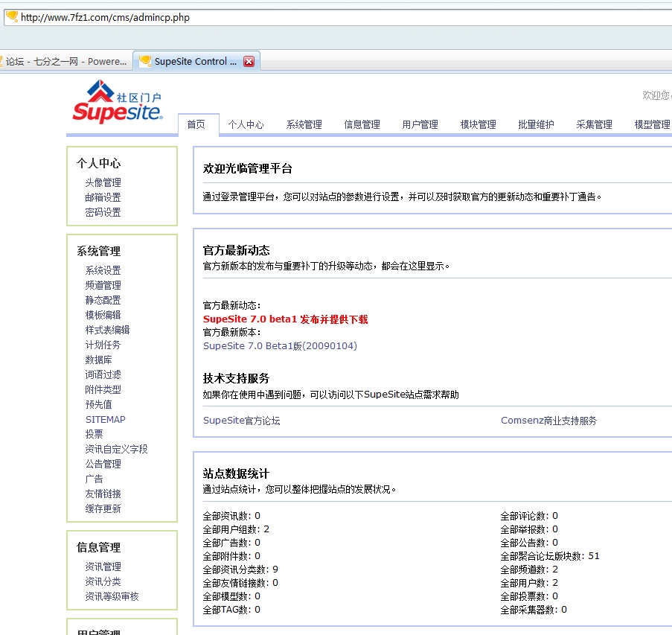Screen dimensions: 672x635
Task: Open 邮箱设置 in the sidebar
Action: click(103, 198)
